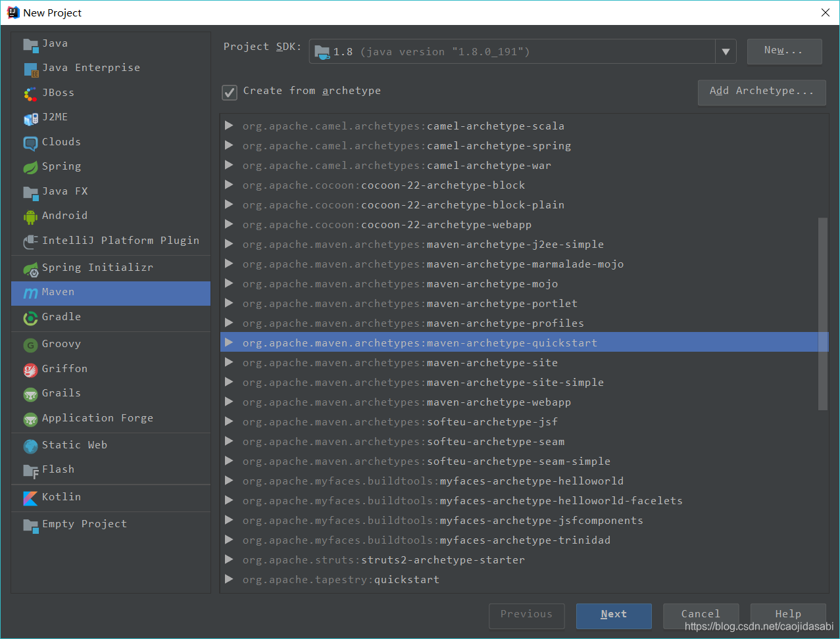Viewport: 840px width, 639px height.
Task: Select cocoon-22-archetype-webapp row text
Action: (x=387, y=225)
